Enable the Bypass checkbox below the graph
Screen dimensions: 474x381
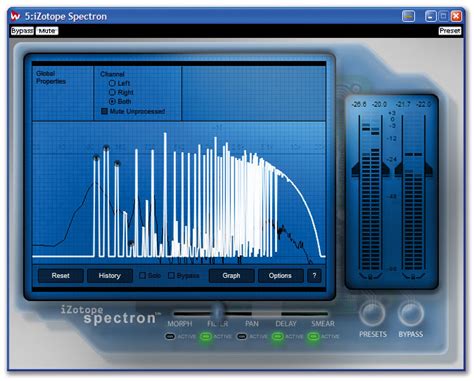click(171, 275)
